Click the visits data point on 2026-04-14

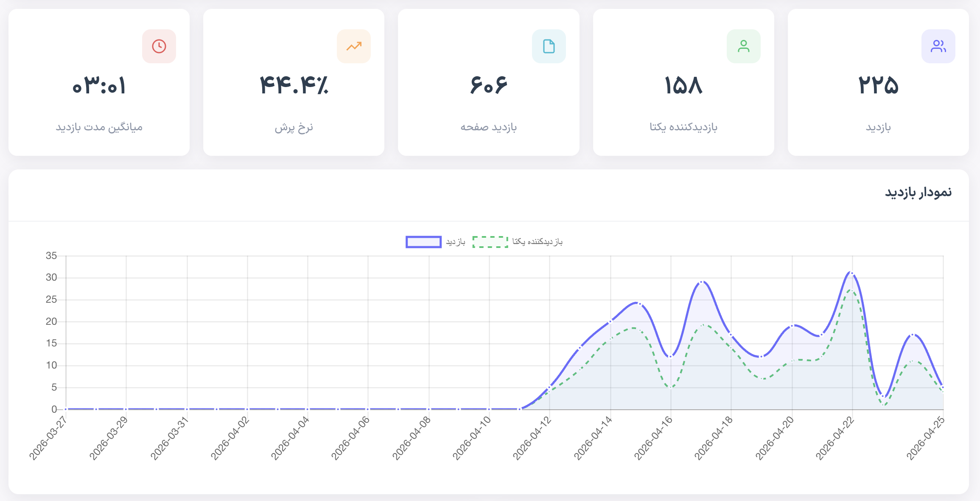tap(610, 321)
